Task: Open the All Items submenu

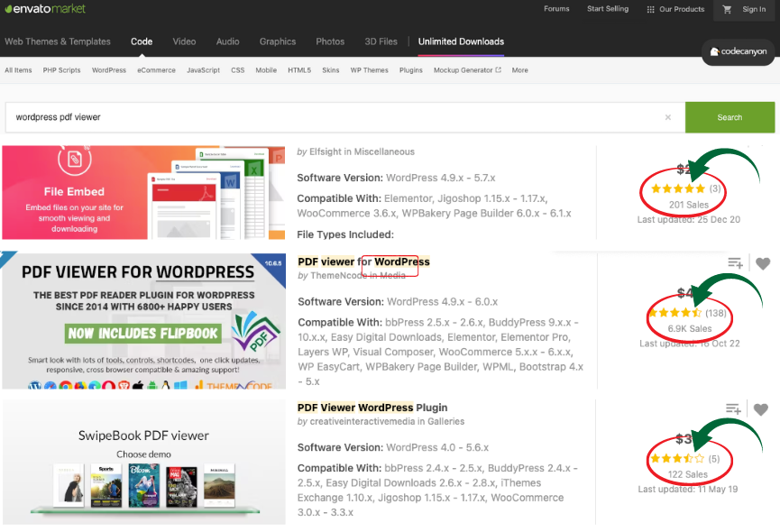Action: pos(18,70)
